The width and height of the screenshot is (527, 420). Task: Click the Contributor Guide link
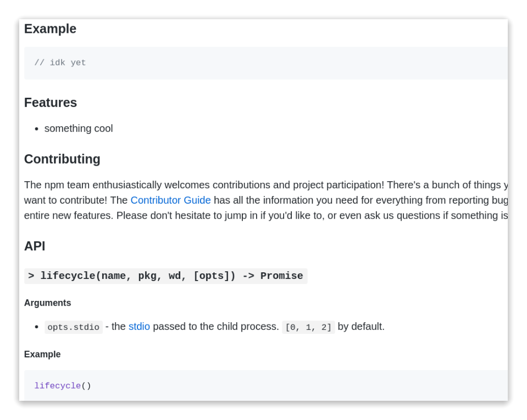170,200
